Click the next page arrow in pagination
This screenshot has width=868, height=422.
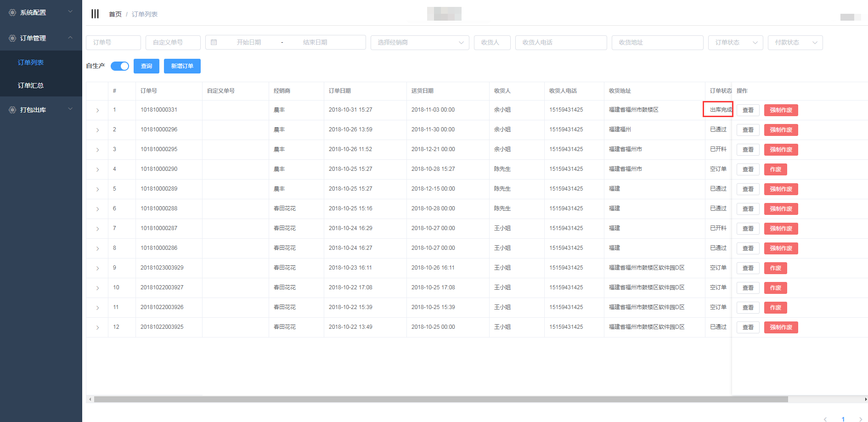[x=860, y=419]
